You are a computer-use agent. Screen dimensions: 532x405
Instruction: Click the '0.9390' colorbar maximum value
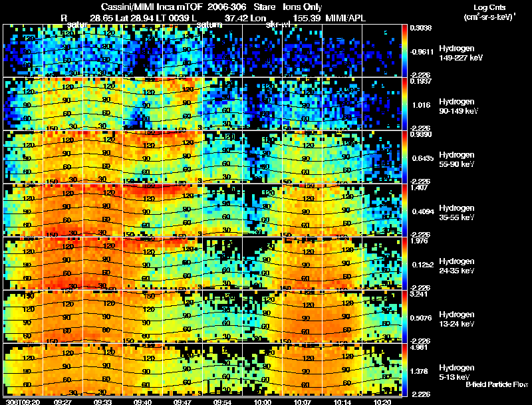click(x=421, y=134)
